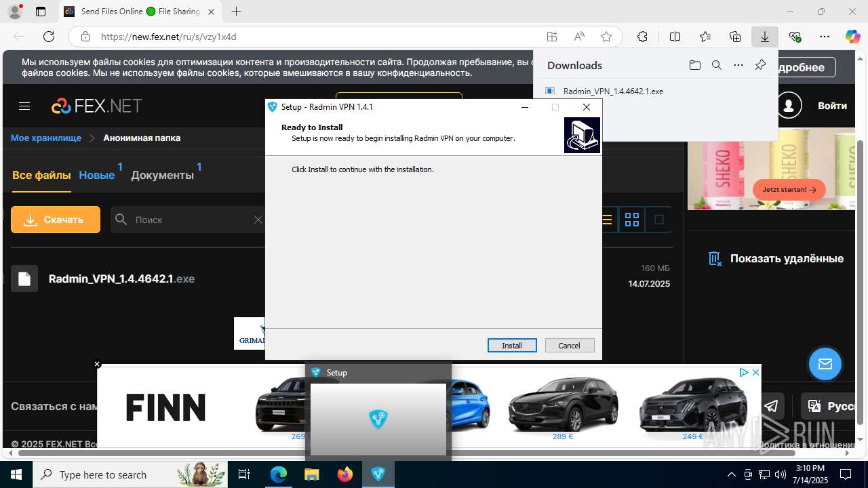Open tab actions menu

pyautogui.click(x=41, y=12)
